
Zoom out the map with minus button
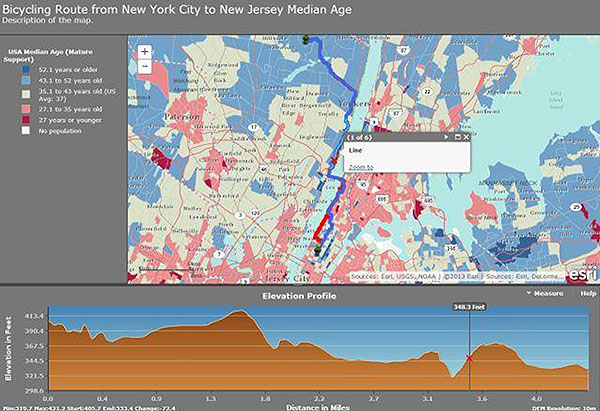(145, 66)
